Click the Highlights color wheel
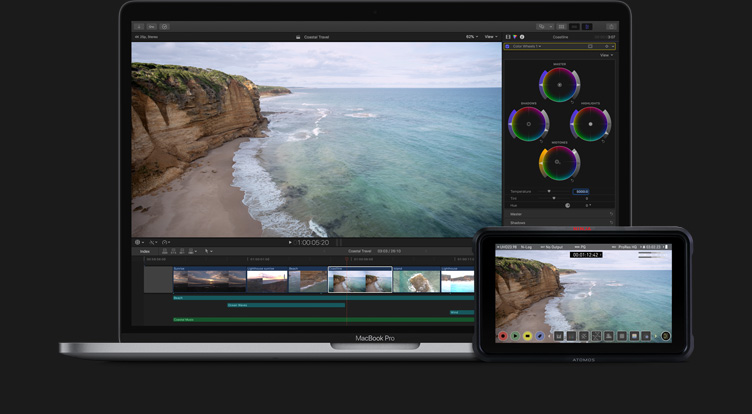Viewport: 752px width, 414px height. 590,124
